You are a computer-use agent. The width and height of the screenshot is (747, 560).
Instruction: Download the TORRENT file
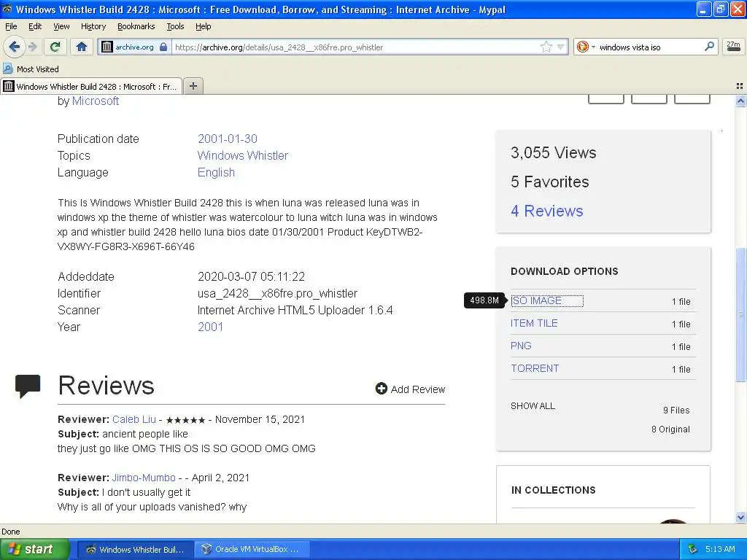point(535,368)
